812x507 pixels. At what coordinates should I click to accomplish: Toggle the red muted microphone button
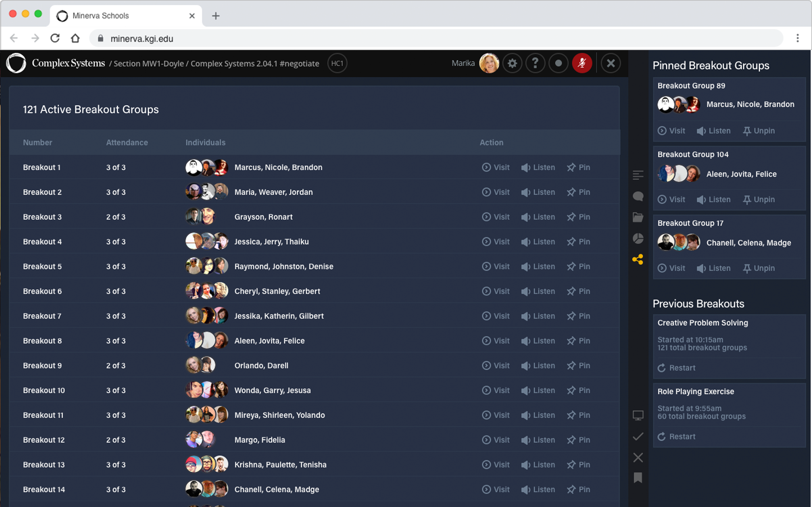582,64
